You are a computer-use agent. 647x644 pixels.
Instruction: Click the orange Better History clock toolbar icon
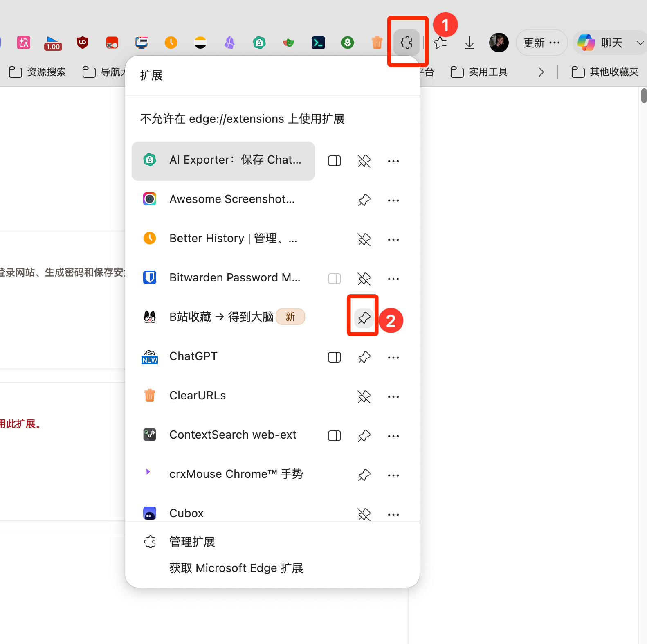[x=171, y=42]
